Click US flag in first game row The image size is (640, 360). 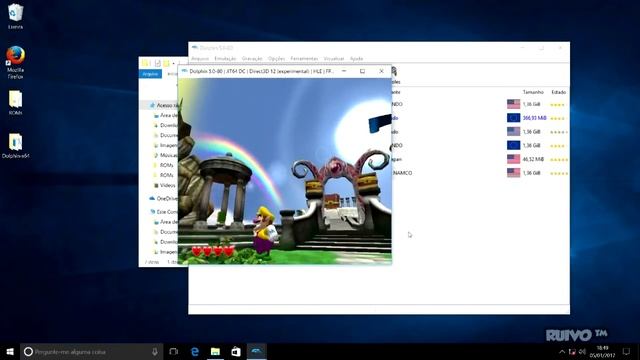click(x=513, y=104)
